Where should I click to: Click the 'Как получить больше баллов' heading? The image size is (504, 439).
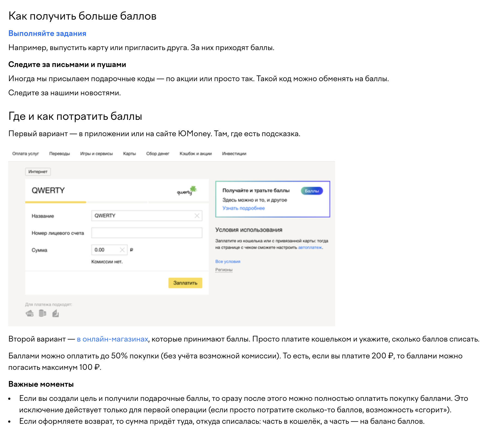point(83,16)
